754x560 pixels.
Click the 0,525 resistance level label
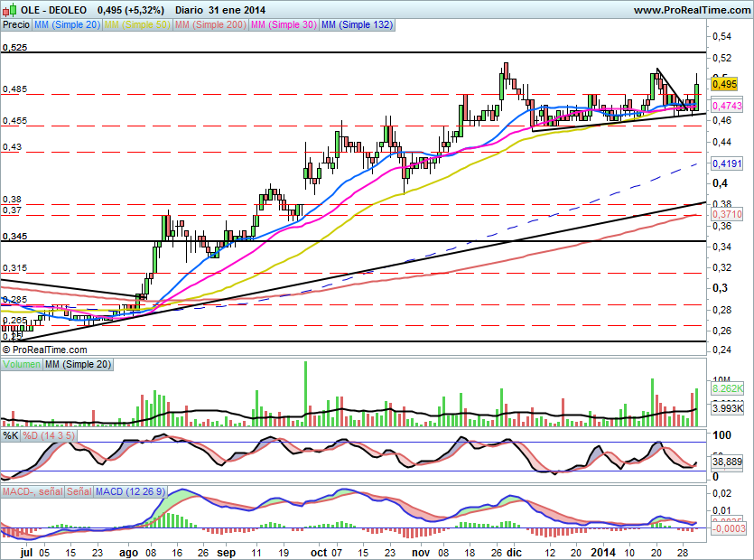pyautogui.click(x=14, y=47)
